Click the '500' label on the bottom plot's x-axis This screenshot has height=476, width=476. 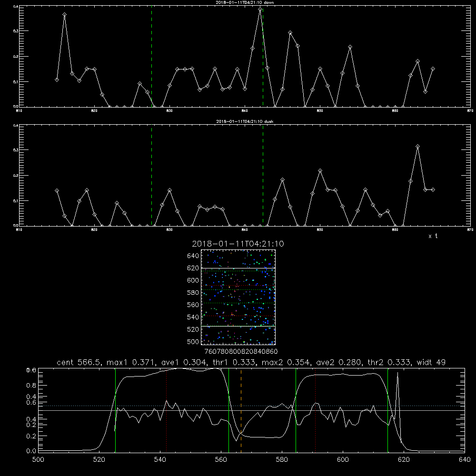pyautogui.click(x=38, y=459)
